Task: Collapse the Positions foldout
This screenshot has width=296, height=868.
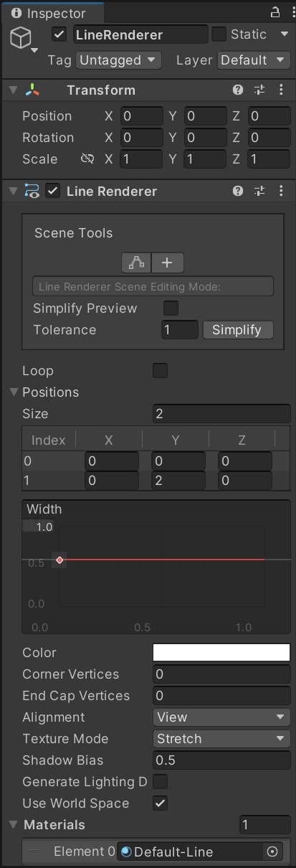Action: (x=14, y=392)
